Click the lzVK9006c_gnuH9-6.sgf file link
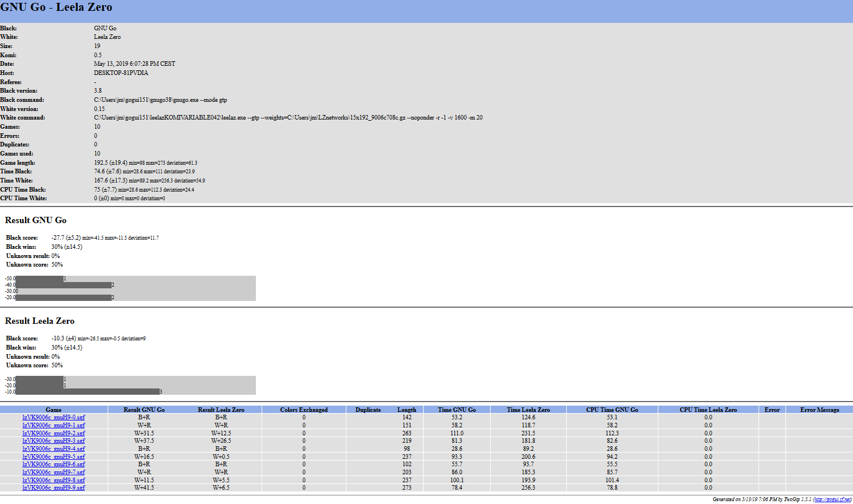Viewport: 853px width, 504px height. 54,465
